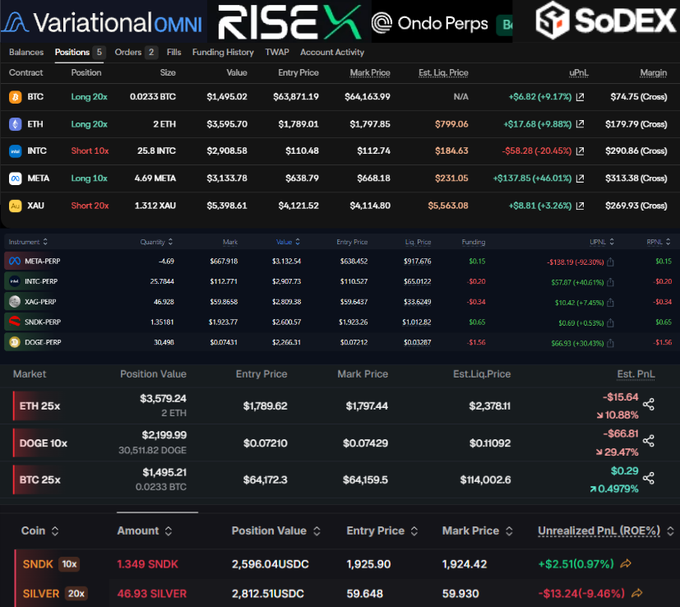
Task: Click the DOGE-PERP instrument icon
Action: (15, 342)
